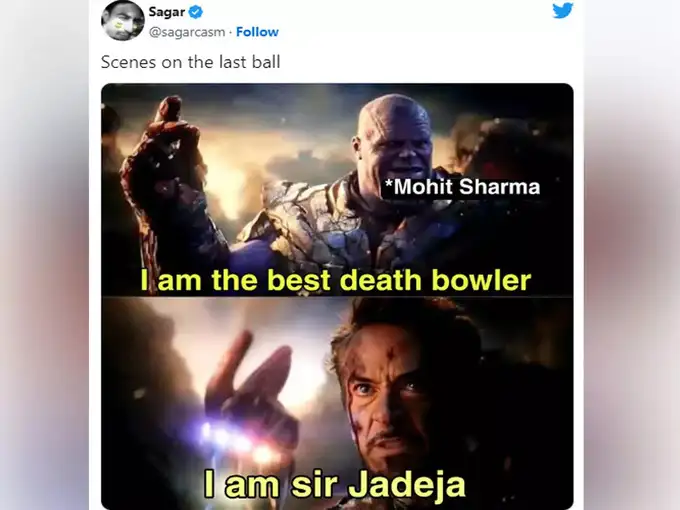Click the 'I am sir Jadeja' caption

pos(334,485)
